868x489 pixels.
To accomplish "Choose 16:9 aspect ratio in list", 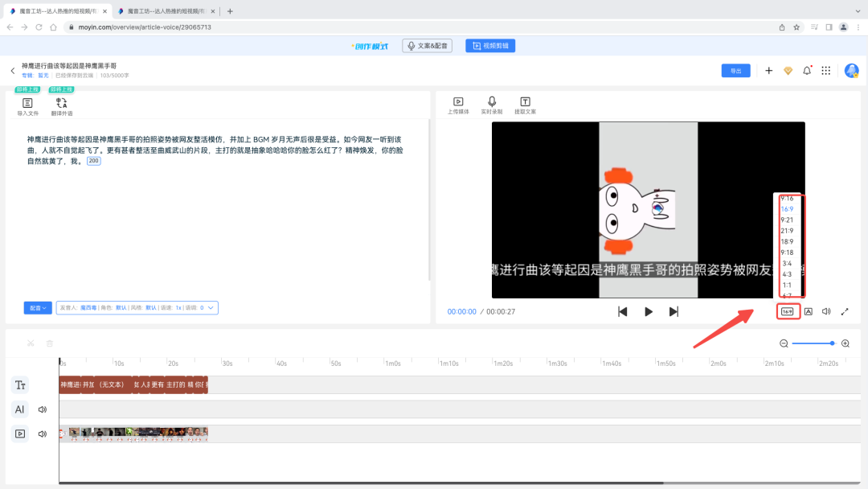I will (787, 209).
